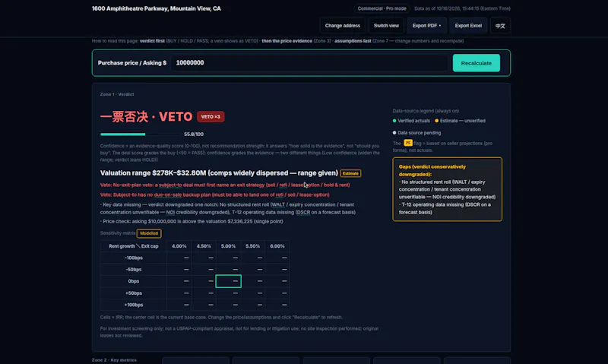
Task: Click the 55.8/100 confidence score text
Action: [x=194, y=135]
